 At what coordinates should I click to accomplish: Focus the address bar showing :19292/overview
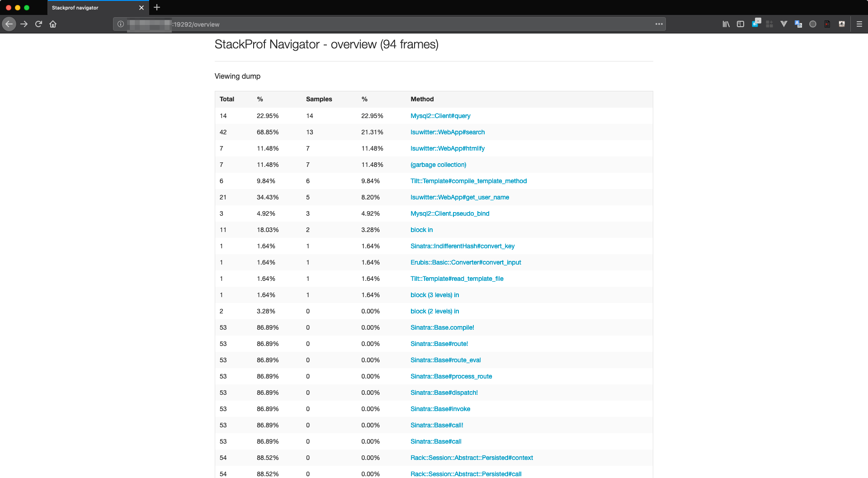click(x=389, y=24)
